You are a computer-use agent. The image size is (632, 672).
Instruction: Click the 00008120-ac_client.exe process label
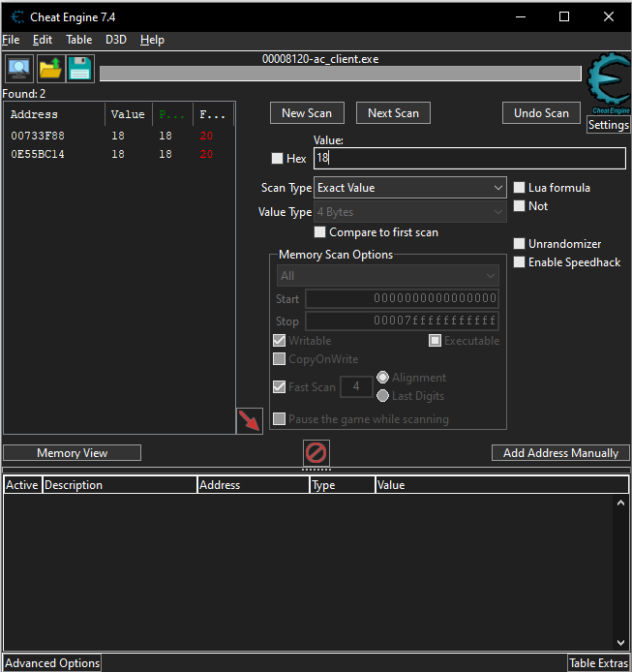320,59
